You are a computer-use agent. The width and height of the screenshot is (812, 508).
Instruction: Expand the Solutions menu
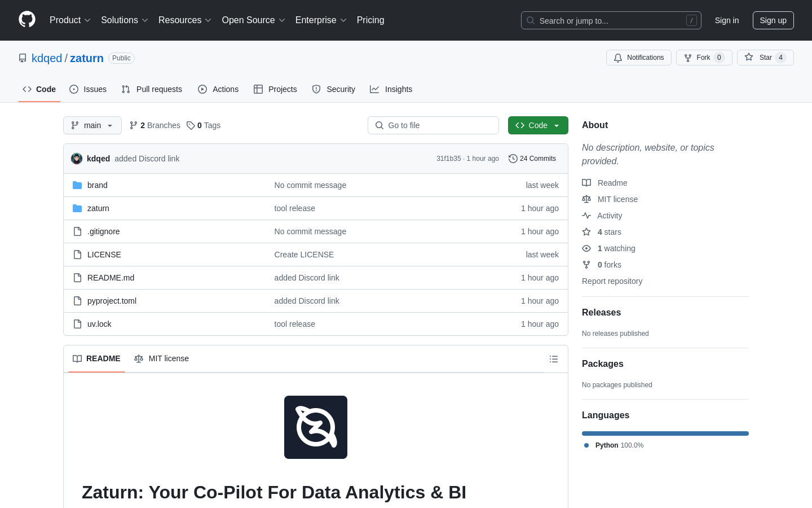[x=124, y=20]
